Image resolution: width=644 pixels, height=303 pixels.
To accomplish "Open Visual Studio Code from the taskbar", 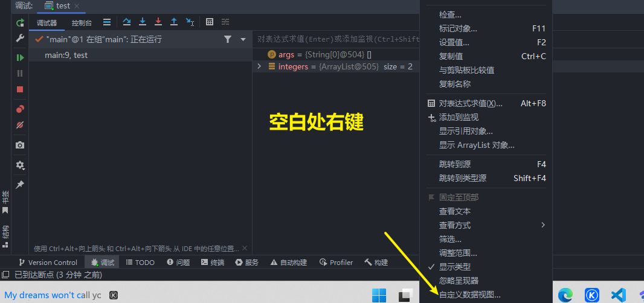I will coord(617,295).
